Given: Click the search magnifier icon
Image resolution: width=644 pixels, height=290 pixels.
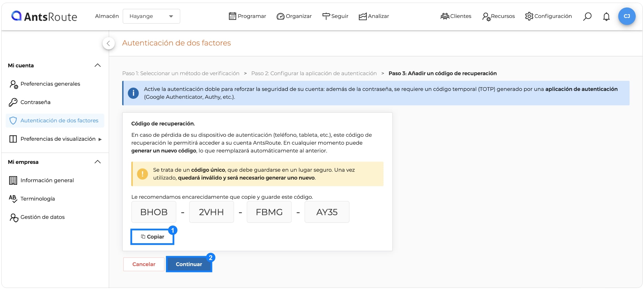Looking at the screenshot, I should click(x=587, y=17).
